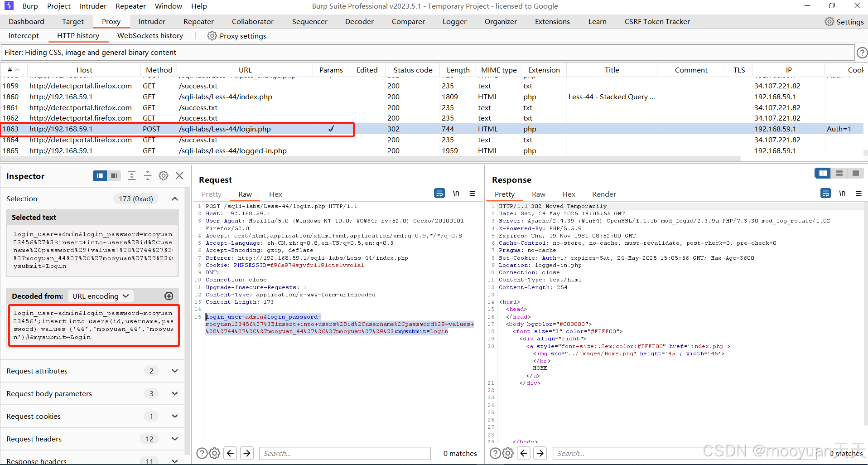Close the Inspector panel

(x=179, y=176)
